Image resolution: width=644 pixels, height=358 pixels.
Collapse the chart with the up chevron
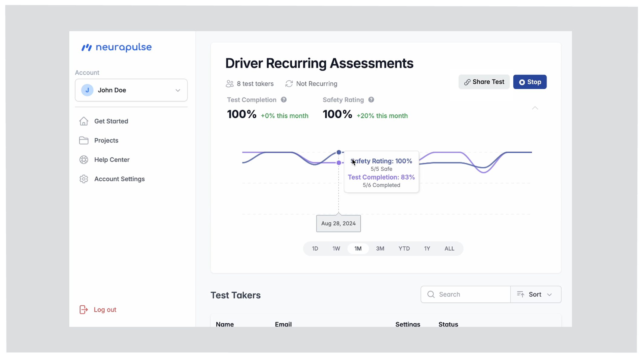[x=535, y=108]
